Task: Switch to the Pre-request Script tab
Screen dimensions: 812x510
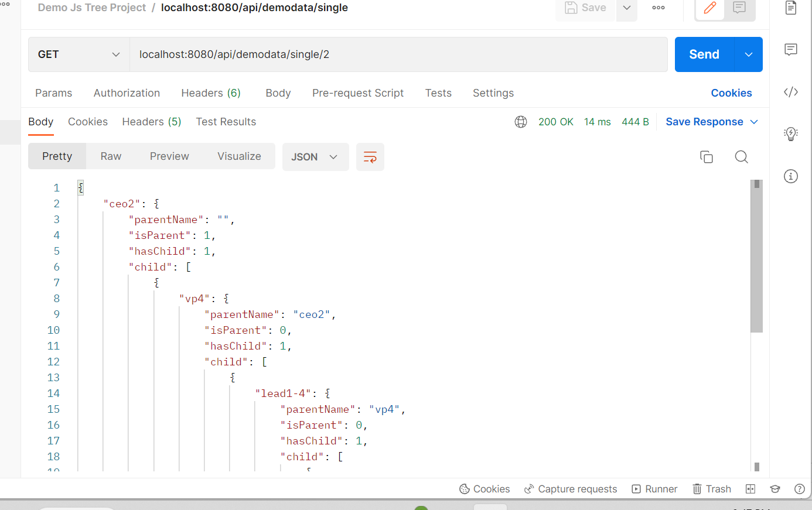Action: click(358, 93)
